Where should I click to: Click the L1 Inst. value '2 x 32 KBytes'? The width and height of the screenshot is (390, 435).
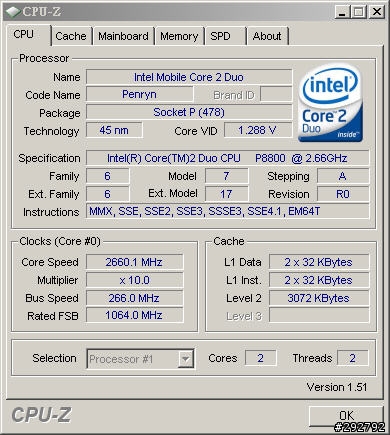tap(319, 280)
